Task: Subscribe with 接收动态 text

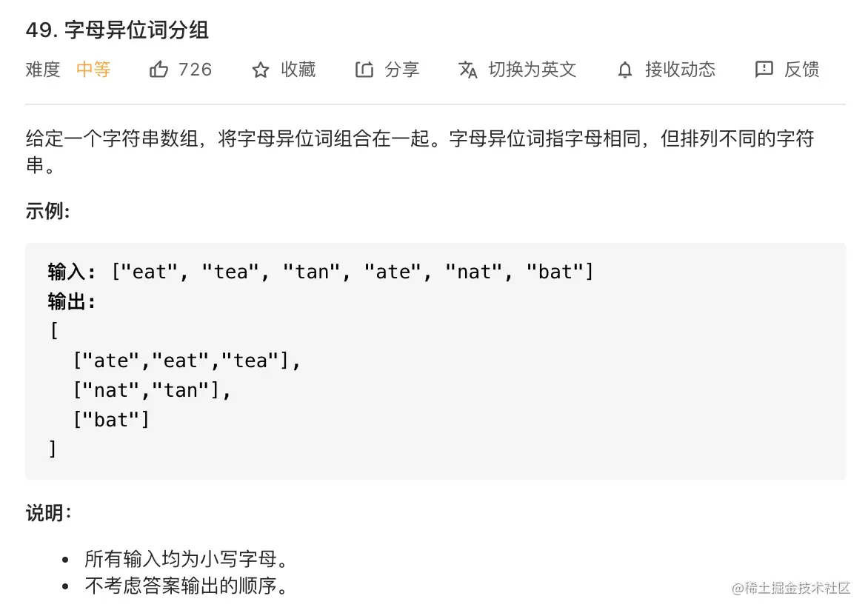Action: (x=680, y=69)
